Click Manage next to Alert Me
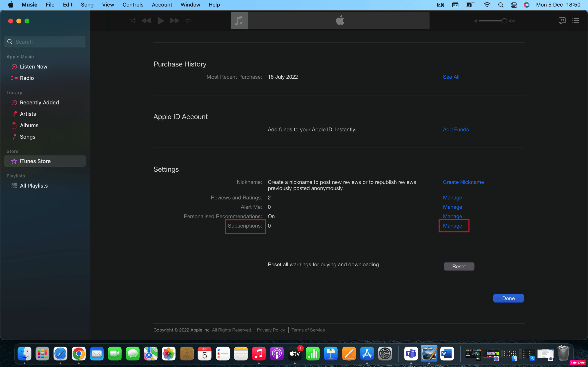Viewport: 588px width, 367px height. [x=452, y=207]
